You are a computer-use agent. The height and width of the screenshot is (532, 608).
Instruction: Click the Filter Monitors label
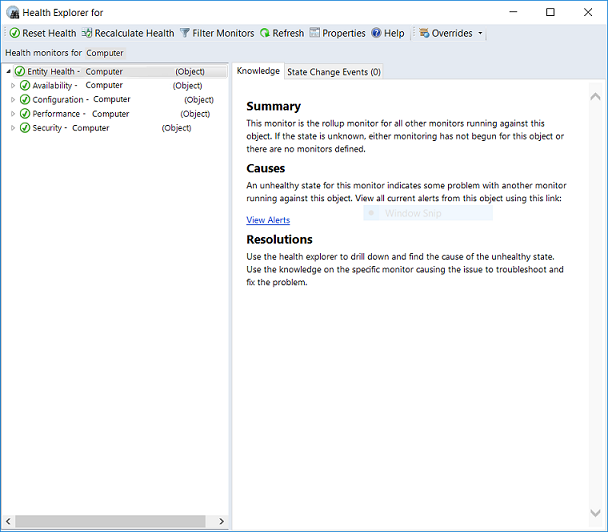tap(223, 33)
